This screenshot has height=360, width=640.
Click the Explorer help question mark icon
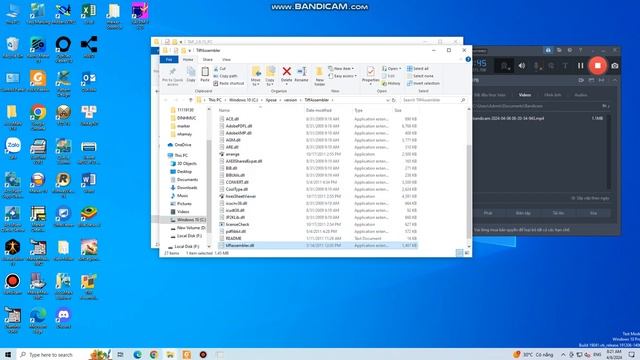pos(468,60)
